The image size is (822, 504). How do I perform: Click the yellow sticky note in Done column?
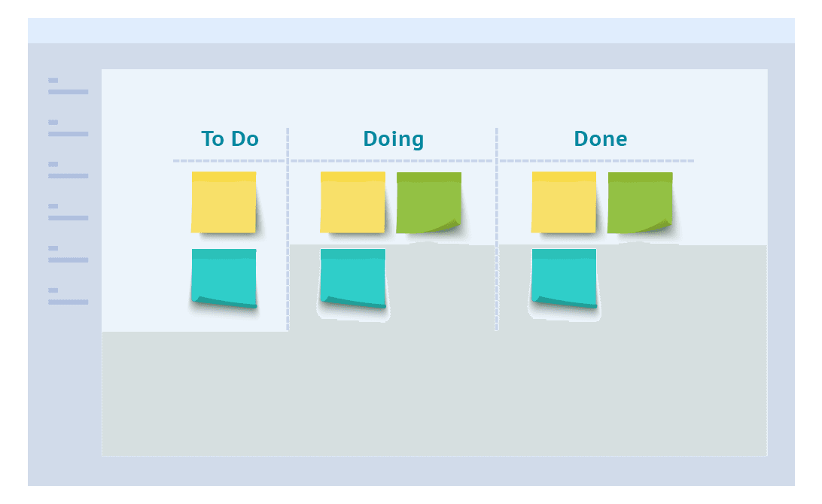pos(564,202)
